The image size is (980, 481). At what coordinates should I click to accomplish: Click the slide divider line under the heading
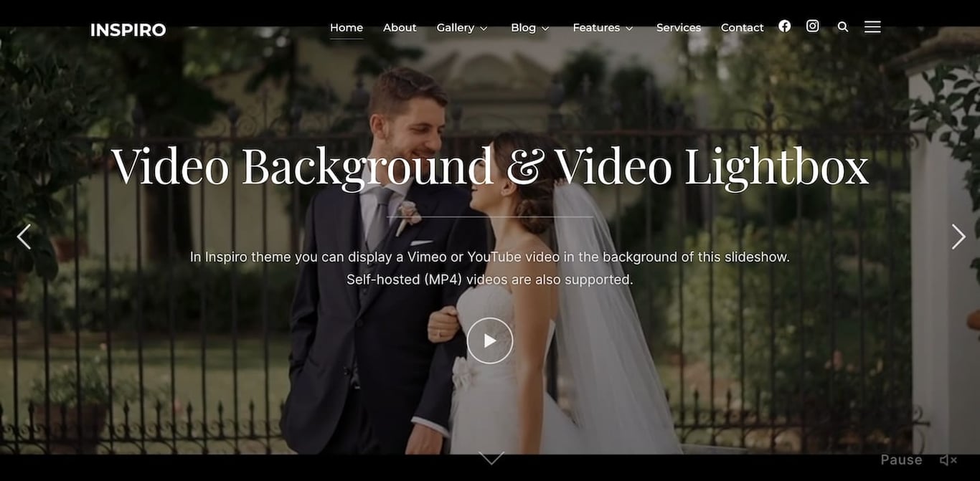pos(490,216)
